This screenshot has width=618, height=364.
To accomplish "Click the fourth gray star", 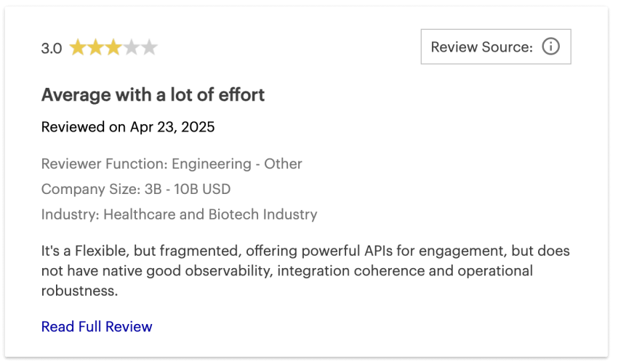I will 132,48.
